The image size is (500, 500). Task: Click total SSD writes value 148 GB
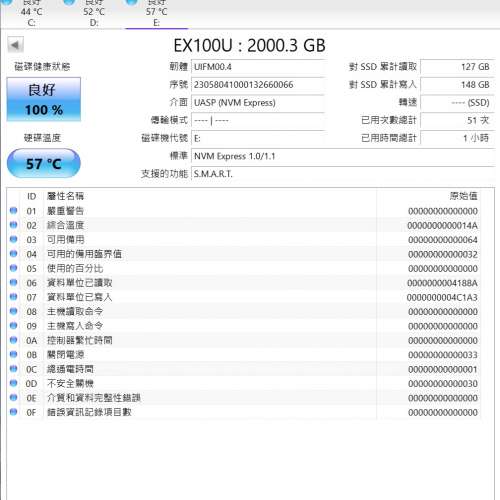(x=457, y=85)
